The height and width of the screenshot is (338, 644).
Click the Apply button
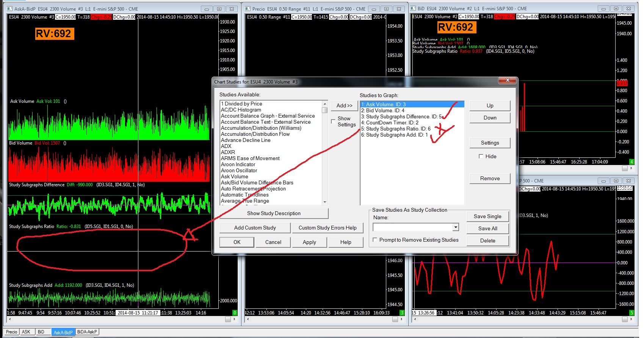(309, 242)
